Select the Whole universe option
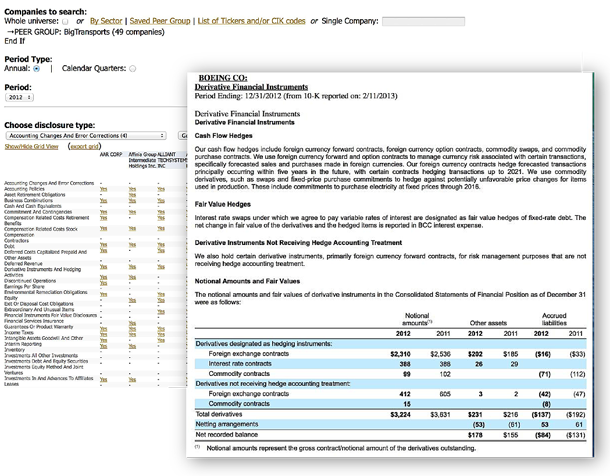Image resolution: width=610 pixels, height=476 pixels. coord(67,20)
